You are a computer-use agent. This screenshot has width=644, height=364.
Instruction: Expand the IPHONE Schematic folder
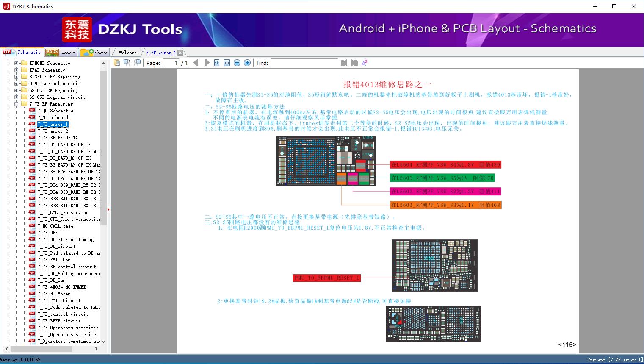click(x=17, y=63)
